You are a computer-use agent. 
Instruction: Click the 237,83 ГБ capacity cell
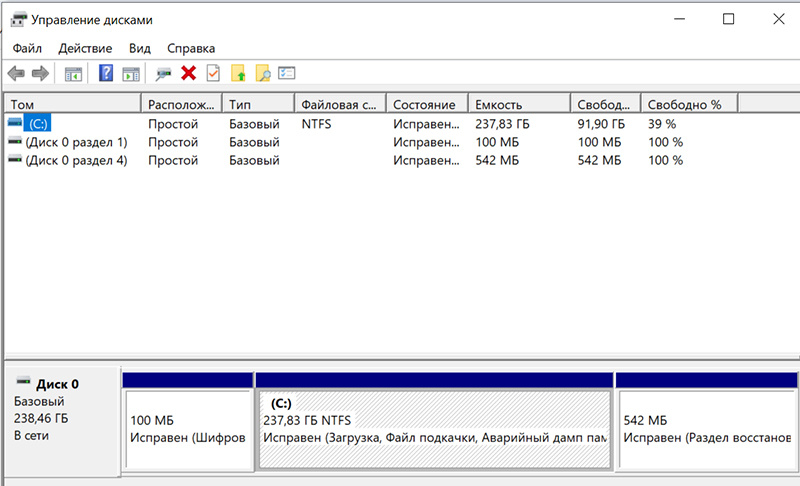(503, 124)
